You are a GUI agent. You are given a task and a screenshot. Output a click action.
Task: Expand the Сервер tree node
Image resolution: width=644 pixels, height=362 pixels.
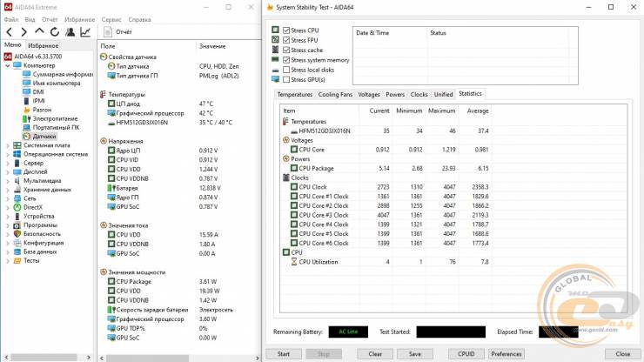[x=7, y=163]
